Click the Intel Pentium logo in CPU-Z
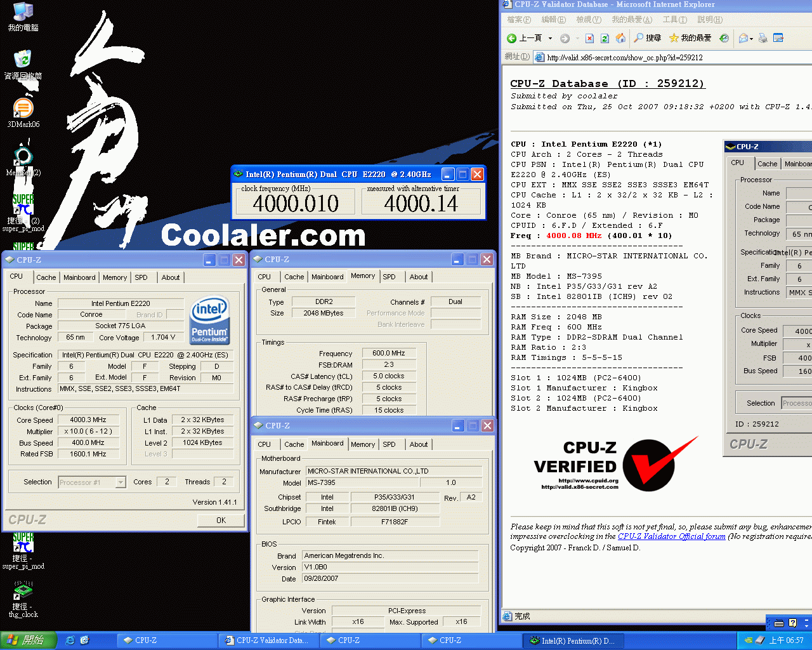 [210, 320]
